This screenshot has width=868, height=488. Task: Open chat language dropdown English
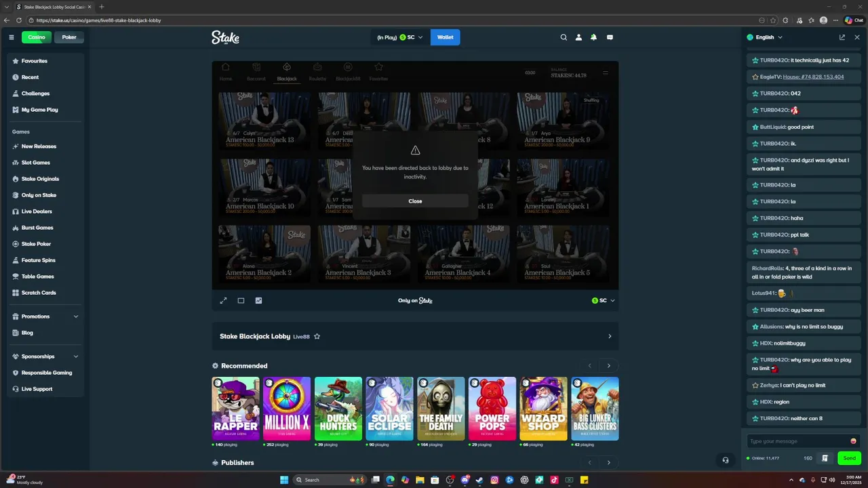765,37
